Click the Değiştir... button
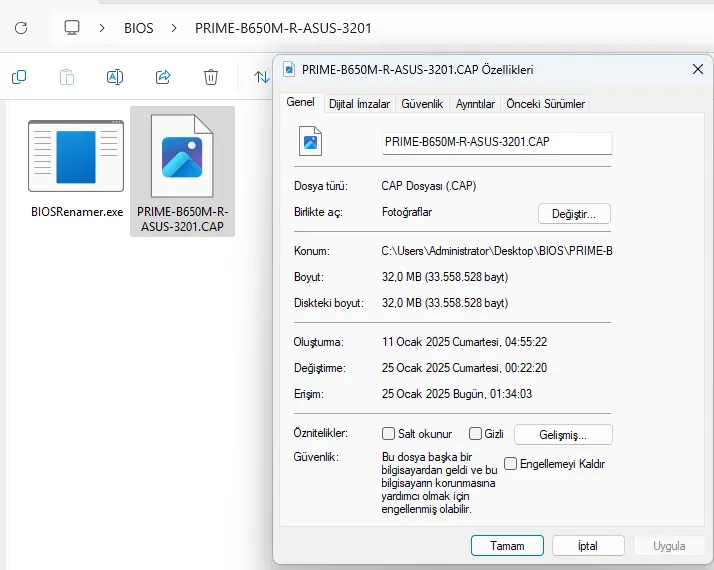Image resolution: width=714 pixels, height=570 pixels. pyautogui.click(x=574, y=214)
